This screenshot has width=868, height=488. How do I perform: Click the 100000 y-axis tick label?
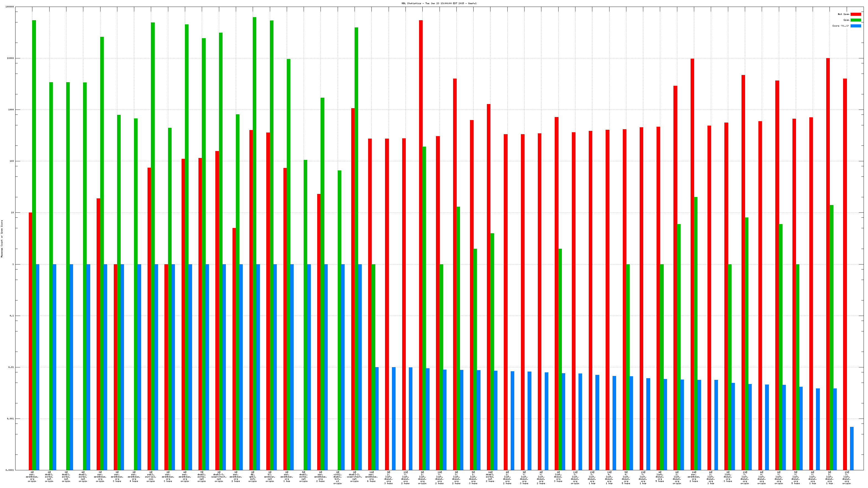10,7
